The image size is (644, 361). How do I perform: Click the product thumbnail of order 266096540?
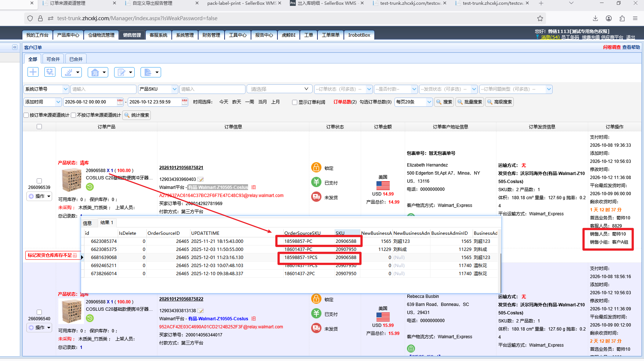pos(71,311)
